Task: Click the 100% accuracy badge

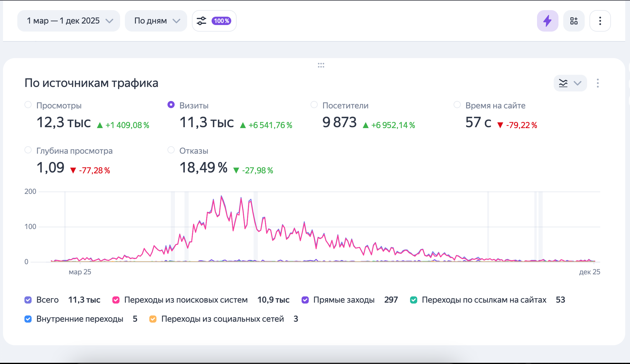Action: coord(221,21)
